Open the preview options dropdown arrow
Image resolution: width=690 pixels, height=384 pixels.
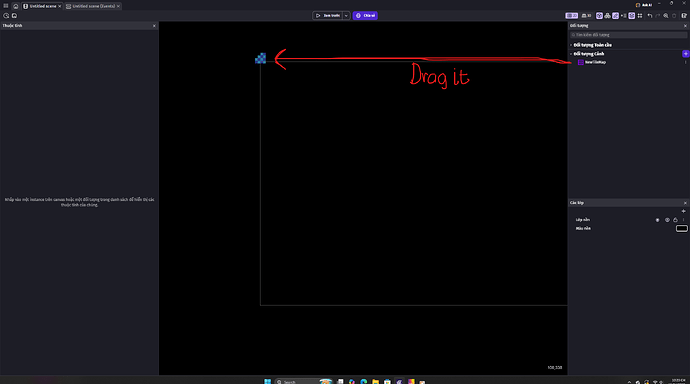[346, 16]
